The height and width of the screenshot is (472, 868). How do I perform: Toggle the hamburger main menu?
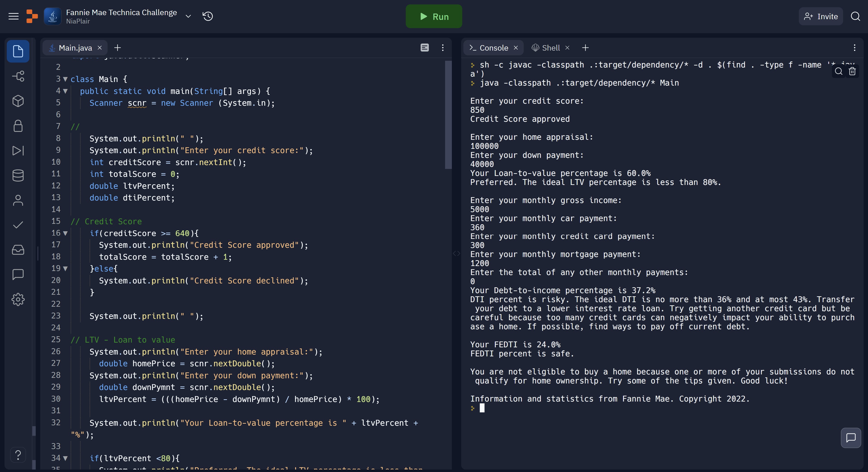point(14,16)
